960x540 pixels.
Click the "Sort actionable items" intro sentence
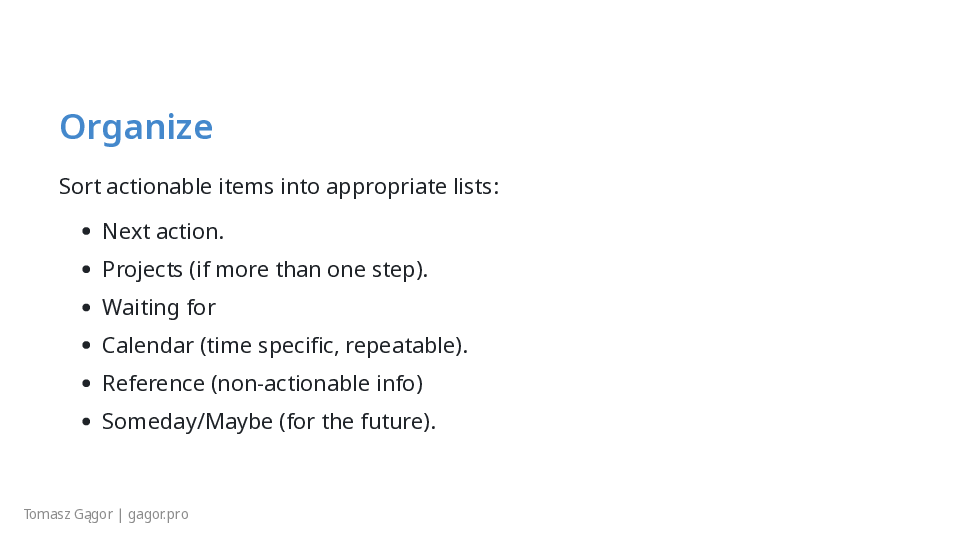click(x=278, y=187)
